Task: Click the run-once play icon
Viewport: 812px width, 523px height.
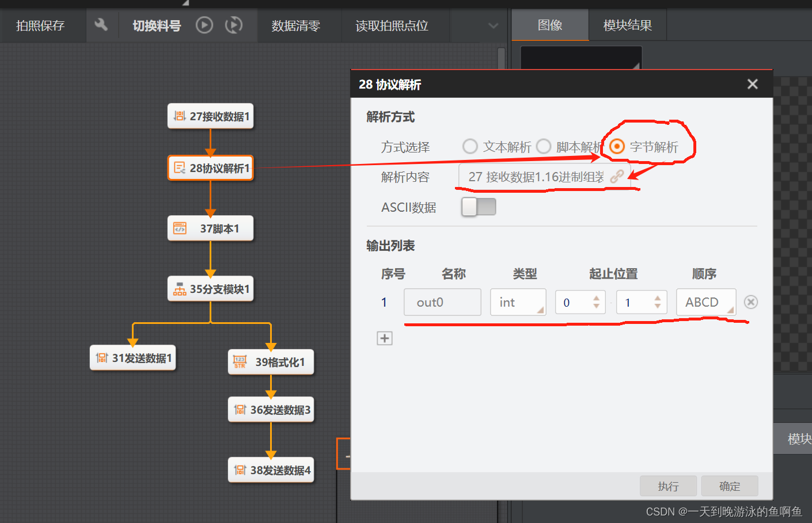Action: click(204, 25)
